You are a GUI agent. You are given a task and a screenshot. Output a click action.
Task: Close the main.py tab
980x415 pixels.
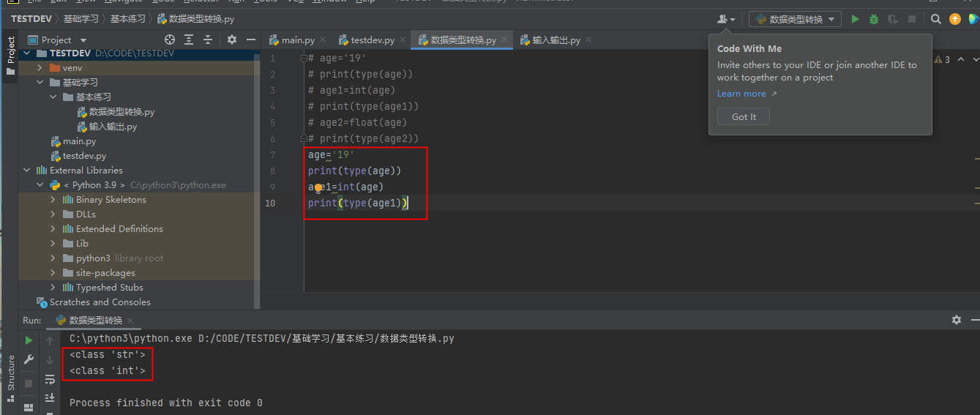pos(323,40)
